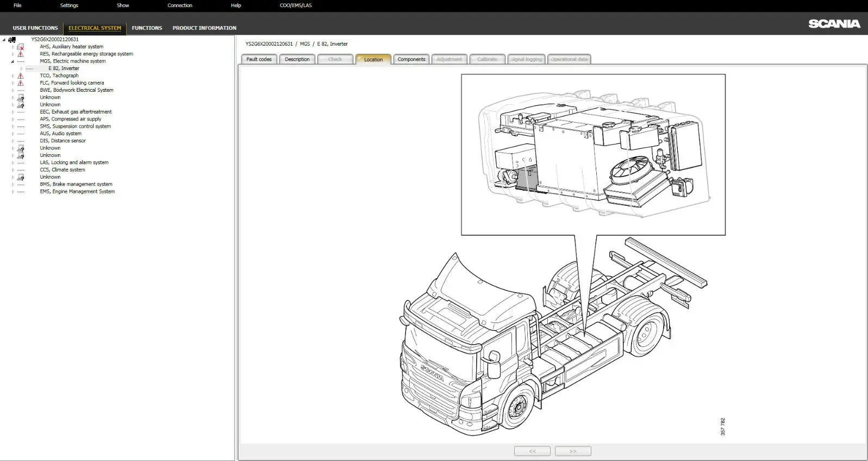Viewport: 868px width, 461px height.
Task: Expand the TCO, Tachograph node
Action: [x=13, y=75]
